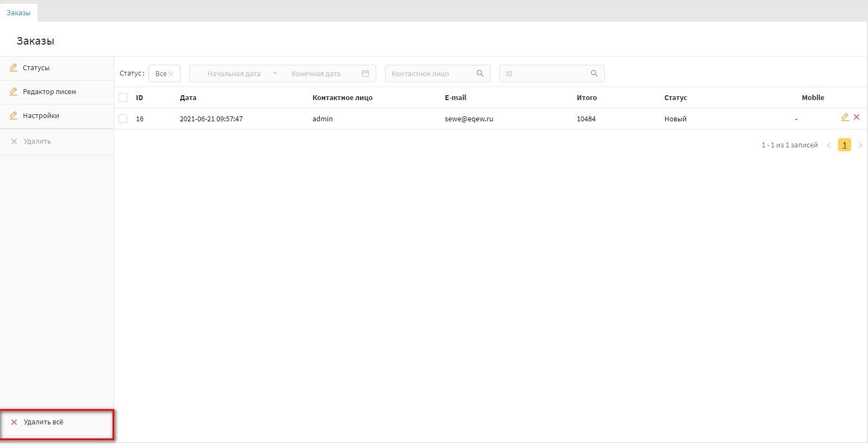Check the checkbox for order 16
The height and width of the screenshot is (445, 868).
click(123, 119)
